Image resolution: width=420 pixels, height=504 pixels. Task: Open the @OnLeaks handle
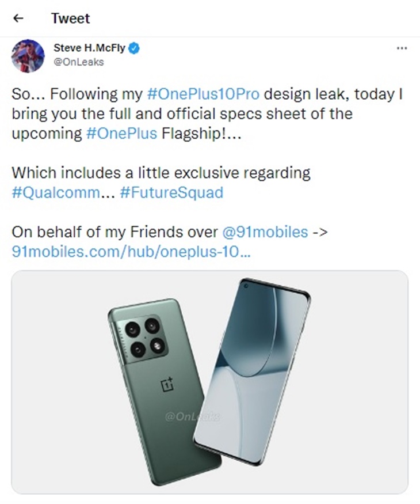coord(79,62)
